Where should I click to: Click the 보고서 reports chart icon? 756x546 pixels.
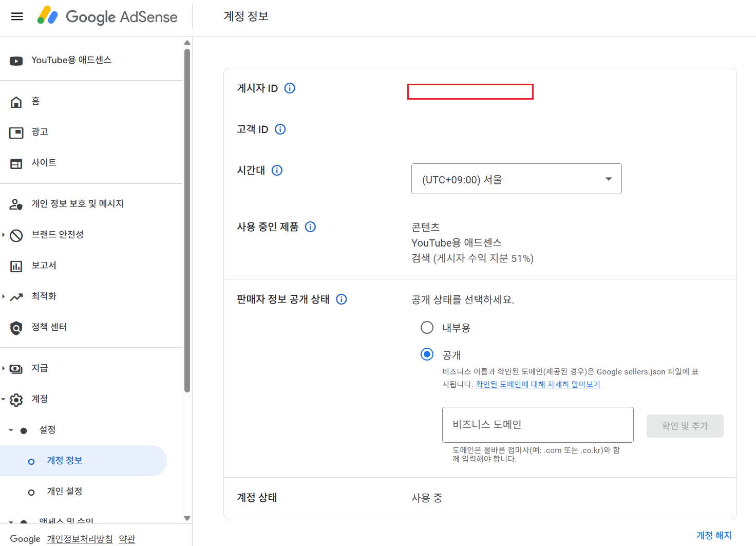tap(16, 266)
